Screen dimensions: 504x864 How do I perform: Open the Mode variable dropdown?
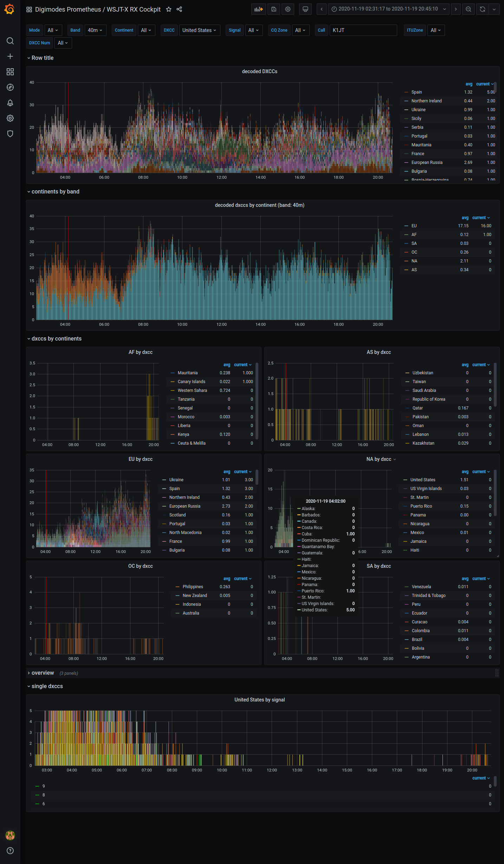pyautogui.click(x=53, y=30)
